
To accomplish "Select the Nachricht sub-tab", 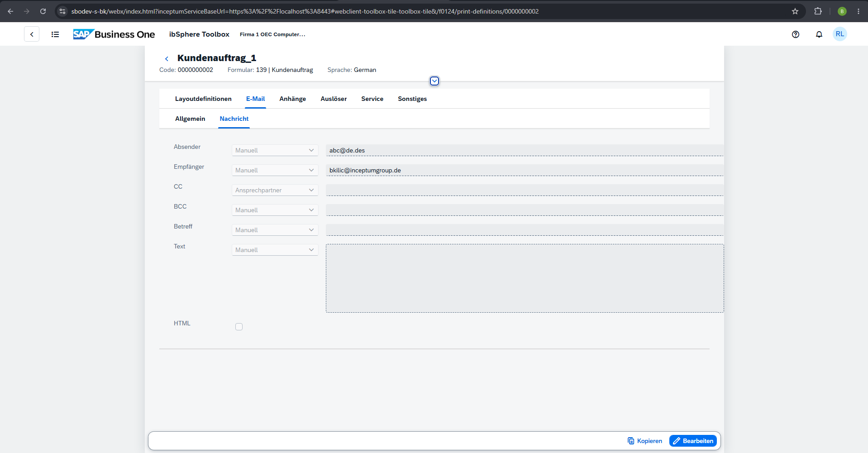I will [234, 119].
